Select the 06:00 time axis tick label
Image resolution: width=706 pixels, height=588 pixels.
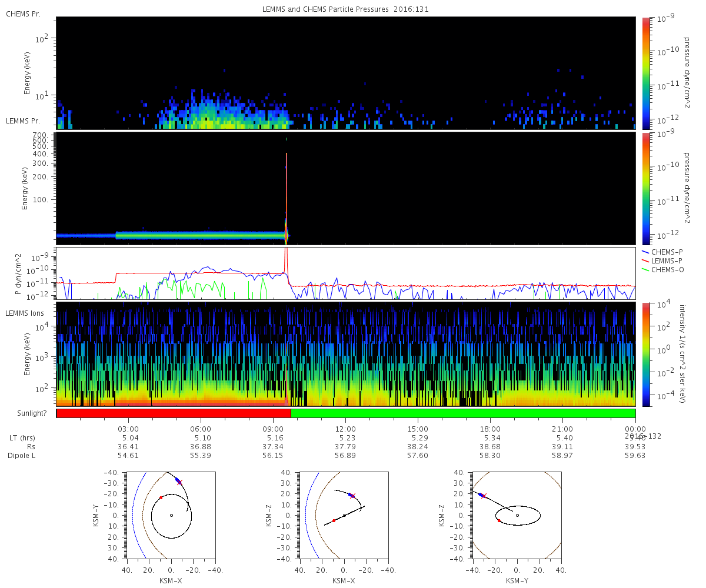click(x=201, y=429)
